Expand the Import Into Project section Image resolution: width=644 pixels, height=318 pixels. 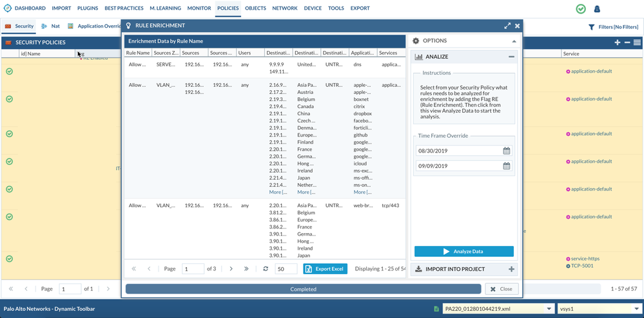pos(511,269)
